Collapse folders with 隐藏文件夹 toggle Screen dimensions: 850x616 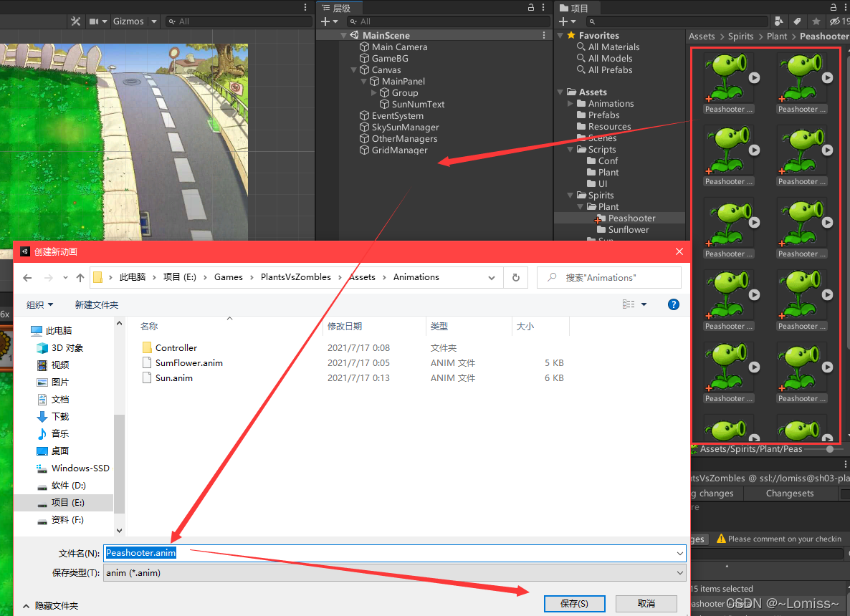click(x=51, y=606)
